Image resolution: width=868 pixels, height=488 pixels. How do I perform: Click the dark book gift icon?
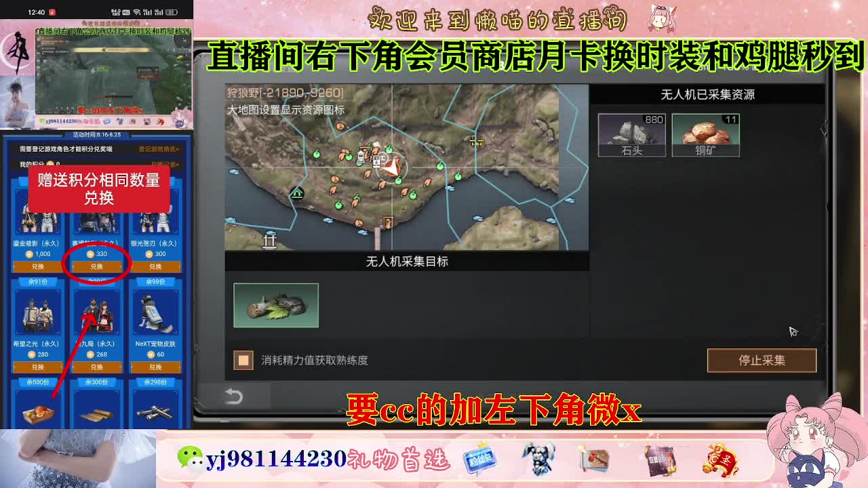[660, 461]
